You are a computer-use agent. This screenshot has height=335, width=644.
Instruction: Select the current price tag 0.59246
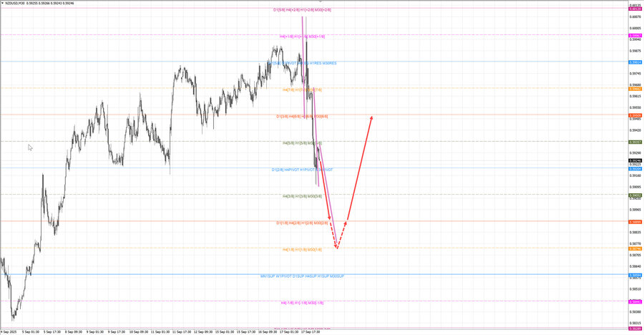(x=635, y=161)
